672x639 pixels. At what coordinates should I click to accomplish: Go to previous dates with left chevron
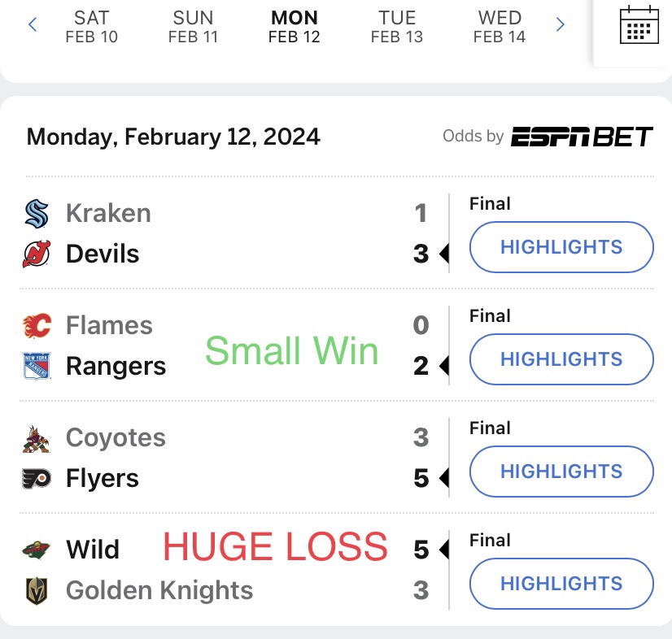33,24
